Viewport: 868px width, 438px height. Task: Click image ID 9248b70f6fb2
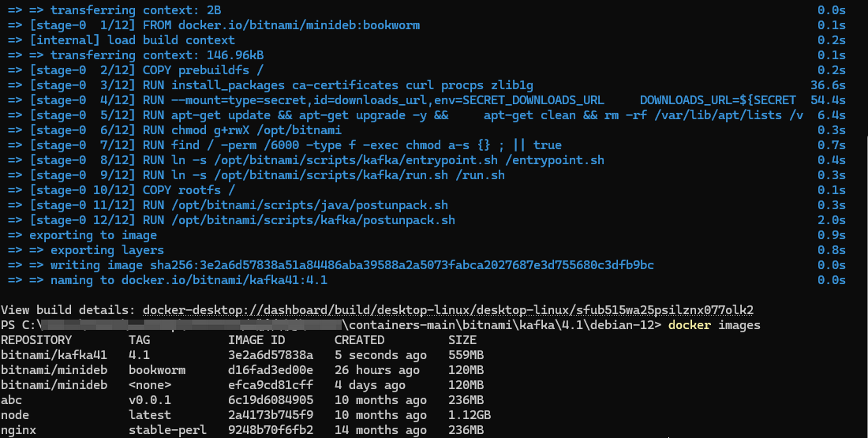pos(271,429)
